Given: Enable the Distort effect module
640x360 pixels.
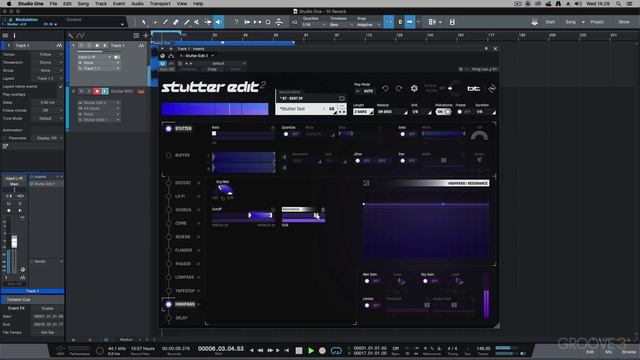Looking at the screenshot, I should [168, 183].
